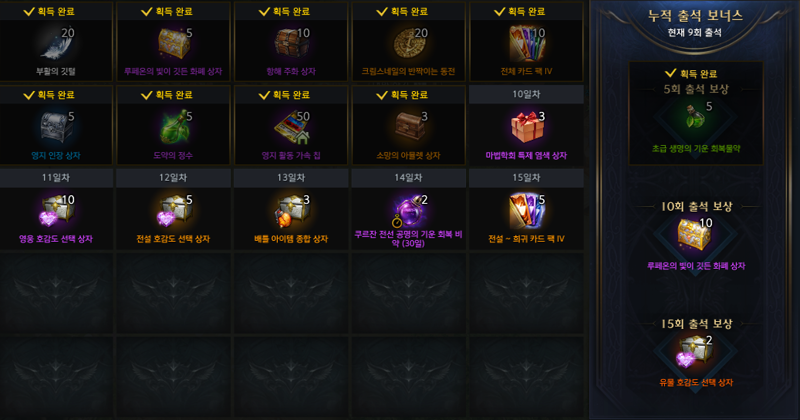The width and height of the screenshot is (800, 420).
Task: Click the 전설 호감도 선택 상자 label
Action: tap(173, 239)
